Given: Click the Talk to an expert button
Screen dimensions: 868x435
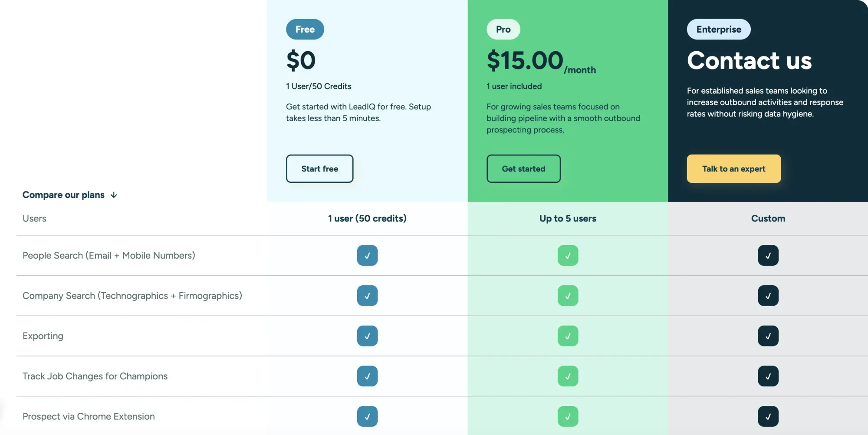Looking at the screenshot, I should point(733,169).
